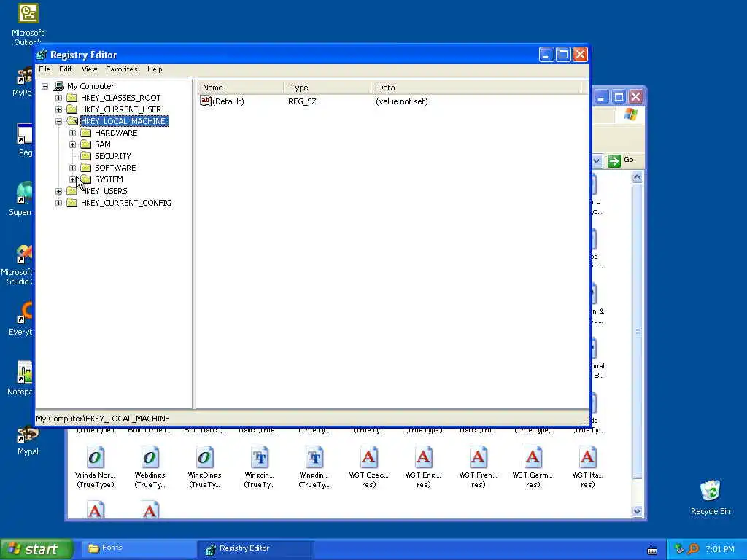747x560 pixels.
Task: Select the HKEY_CLASSES_ROOT label
Action: 120,98
